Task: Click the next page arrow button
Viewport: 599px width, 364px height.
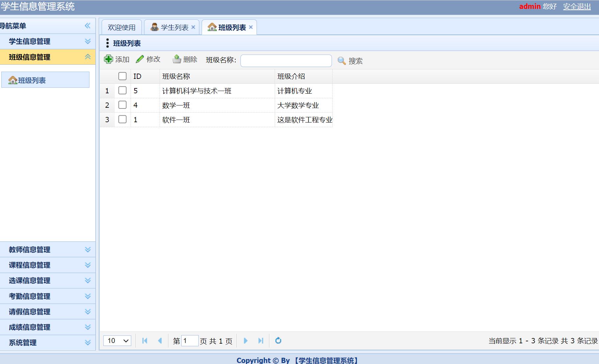Action: tap(246, 341)
